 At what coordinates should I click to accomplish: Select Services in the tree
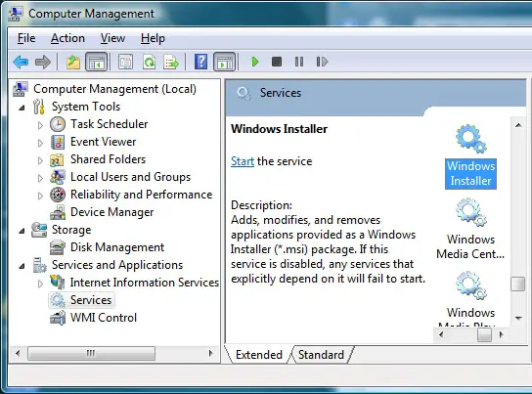pyautogui.click(x=91, y=300)
